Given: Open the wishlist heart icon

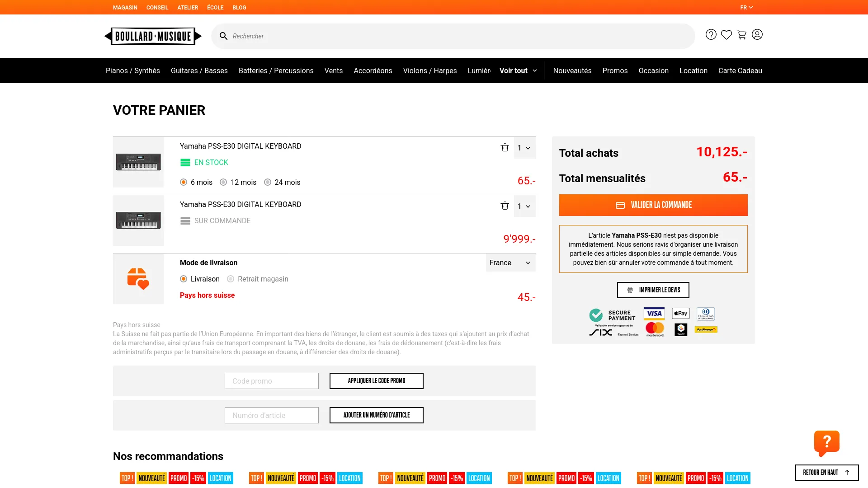Looking at the screenshot, I should (726, 35).
